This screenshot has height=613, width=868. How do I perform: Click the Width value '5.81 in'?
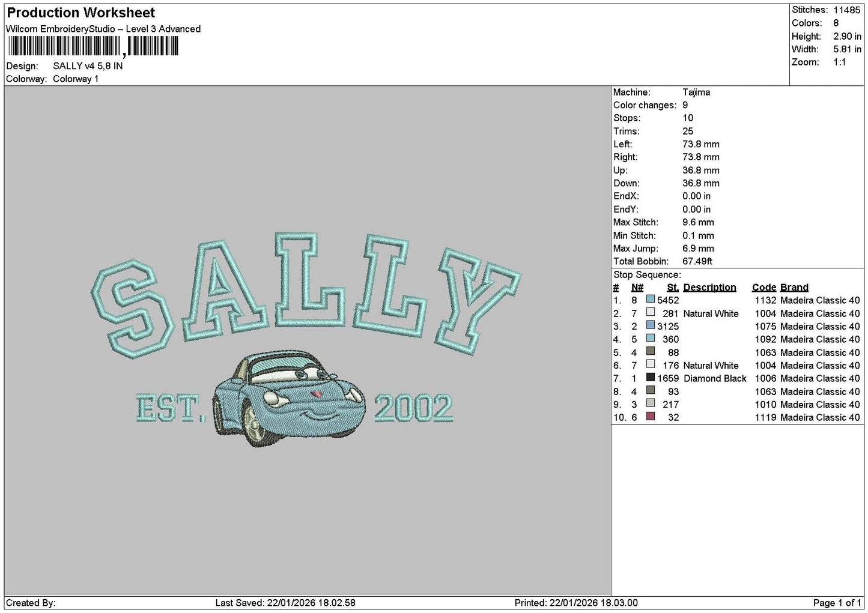[x=847, y=50]
